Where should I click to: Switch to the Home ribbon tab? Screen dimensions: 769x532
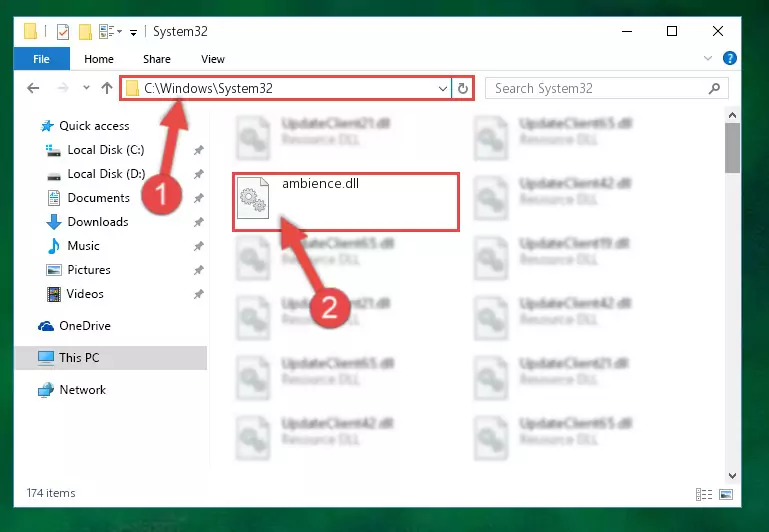99,59
